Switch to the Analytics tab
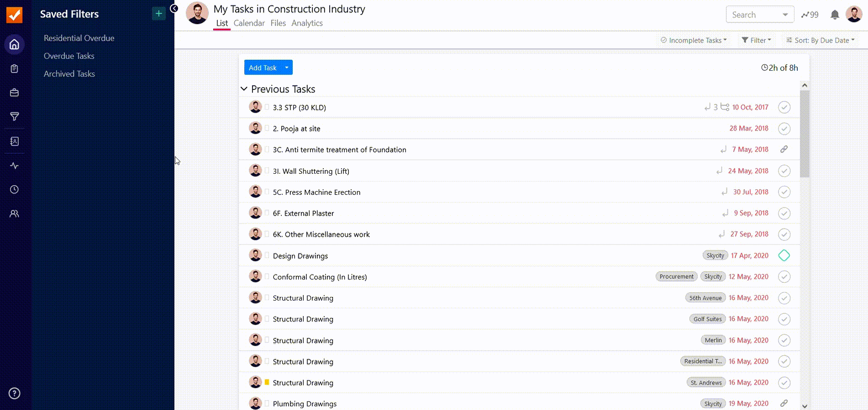 307,23
